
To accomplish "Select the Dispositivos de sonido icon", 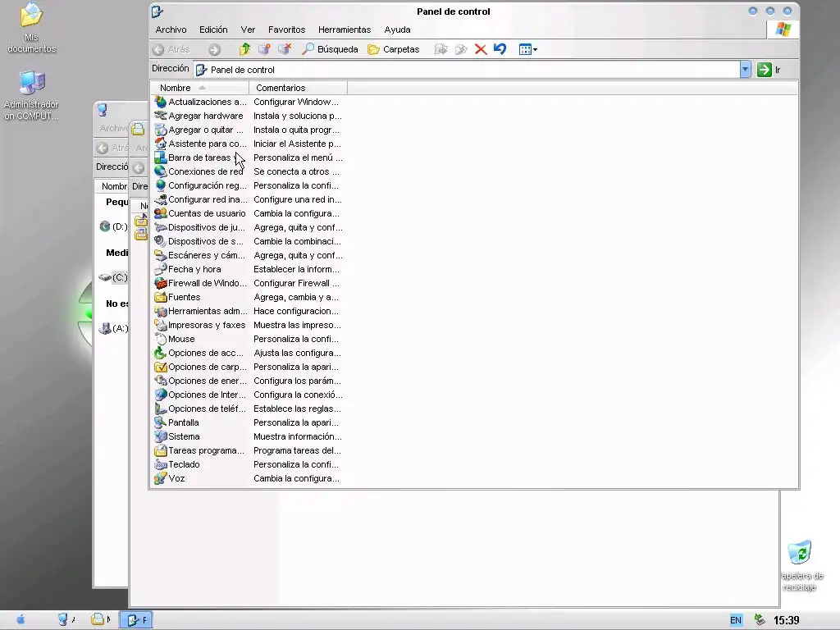I will (x=161, y=241).
